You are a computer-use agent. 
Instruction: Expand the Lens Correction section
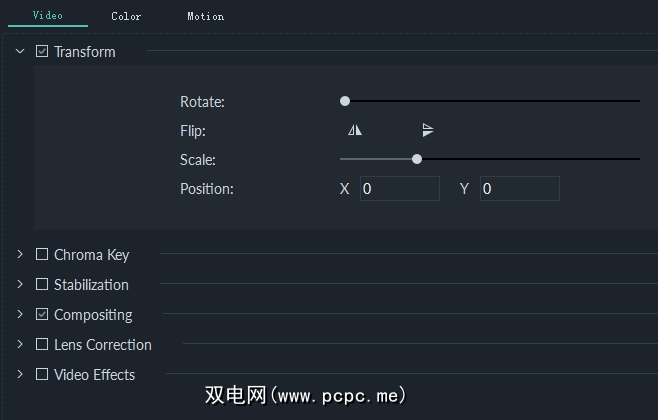20,345
